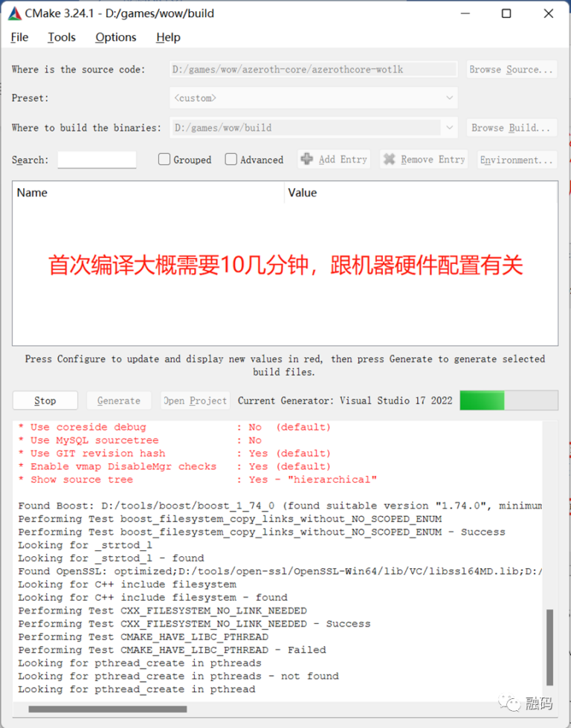Open the build binaries path dropdown
This screenshot has height=728, width=571.
(x=449, y=128)
